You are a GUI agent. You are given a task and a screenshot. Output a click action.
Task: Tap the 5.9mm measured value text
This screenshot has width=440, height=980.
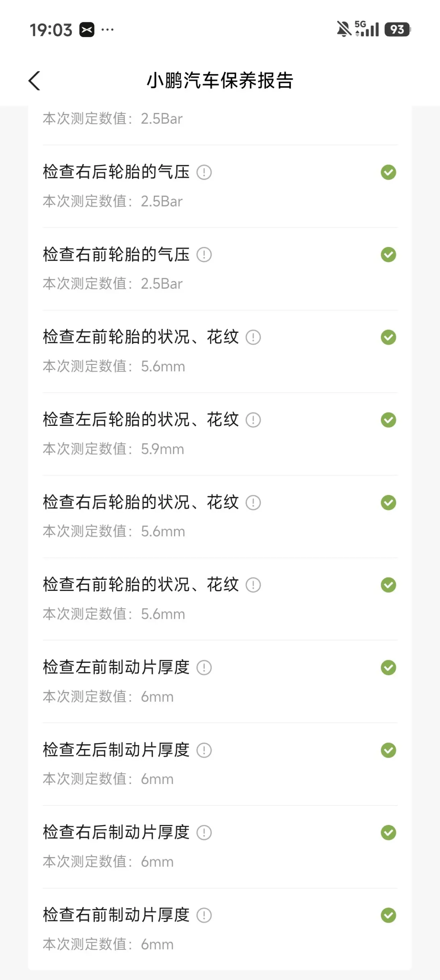[162, 449]
